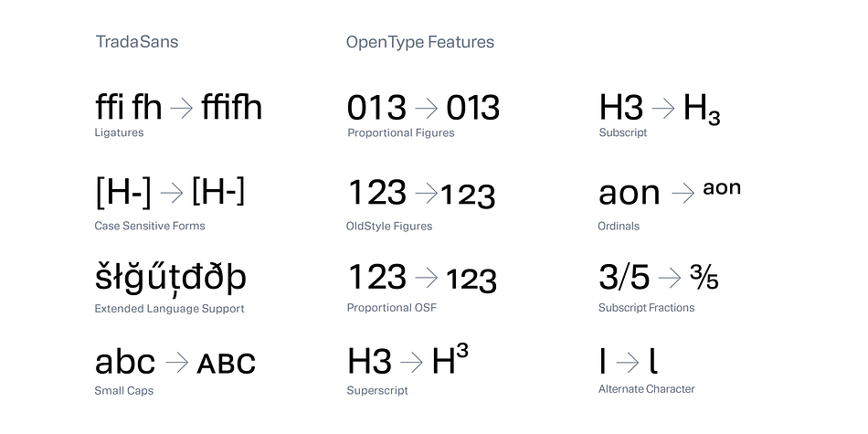Click the TradaSans heading
Viewport: 868px width, 434px height.
click(137, 42)
